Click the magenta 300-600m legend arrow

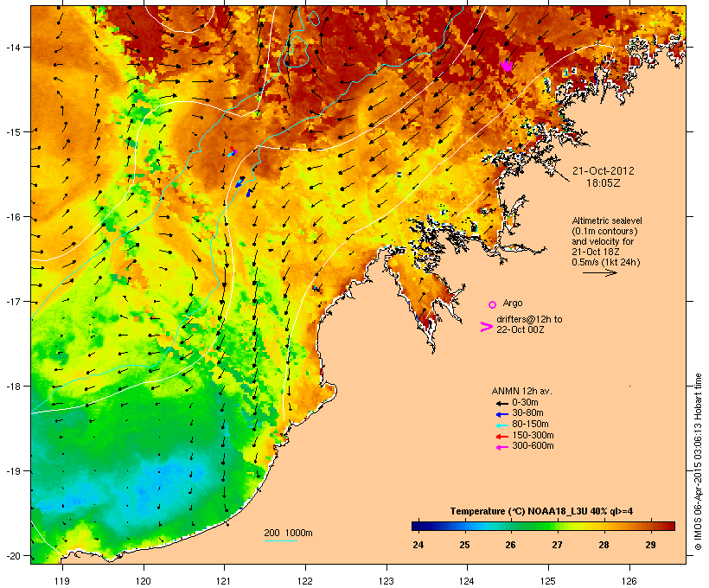tap(501, 447)
